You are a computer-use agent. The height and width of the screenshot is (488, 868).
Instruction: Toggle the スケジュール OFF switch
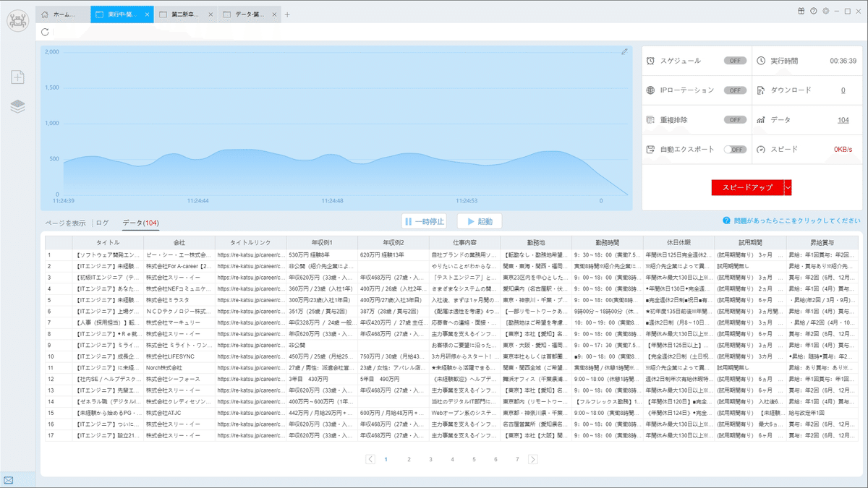point(735,61)
